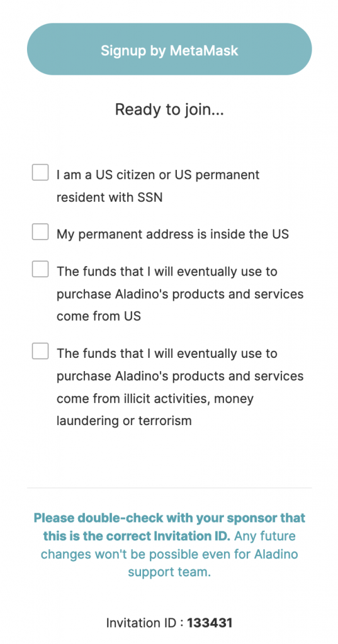The height and width of the screenshot is (644, 338).
Task: Click the 'Invitation ID :' label
Action: click(145, 623)
